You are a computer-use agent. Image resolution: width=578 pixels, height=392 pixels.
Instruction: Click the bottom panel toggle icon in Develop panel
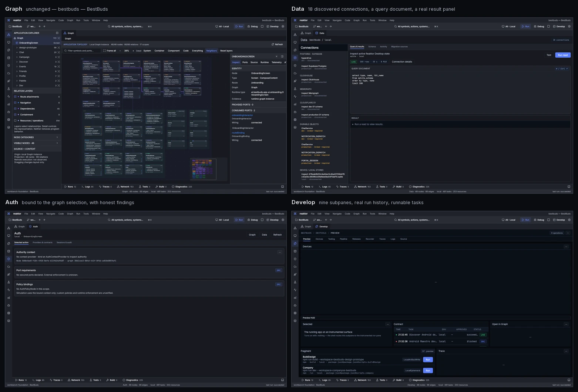(x=569, y=380)
